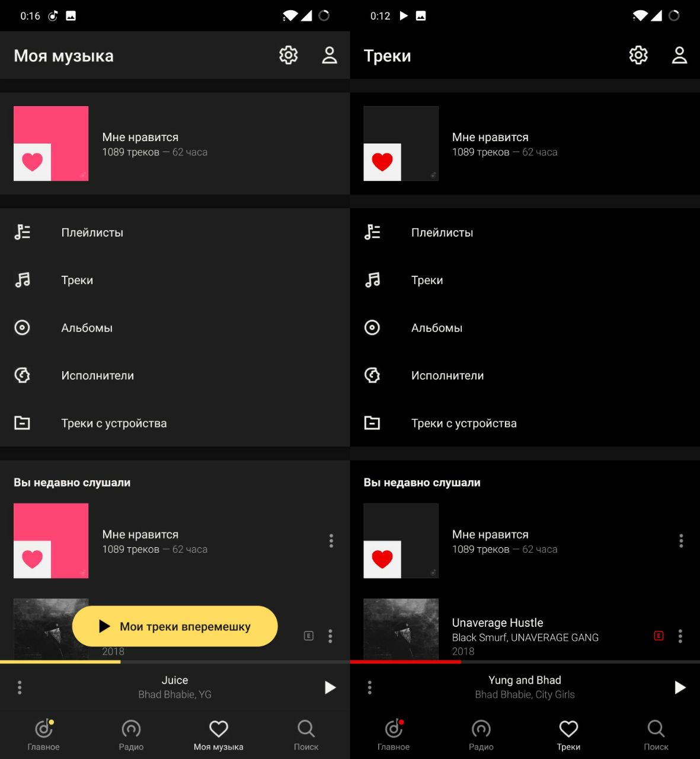
Task: Select Моя музыка tab in left screen
Action: (219, 735)
